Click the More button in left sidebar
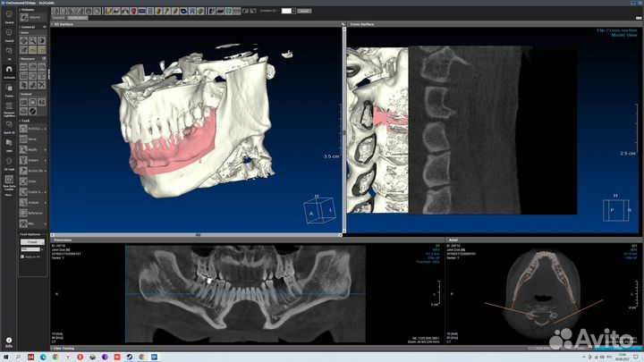This screenshot has width=644, height=362. (x=9, y=195)
